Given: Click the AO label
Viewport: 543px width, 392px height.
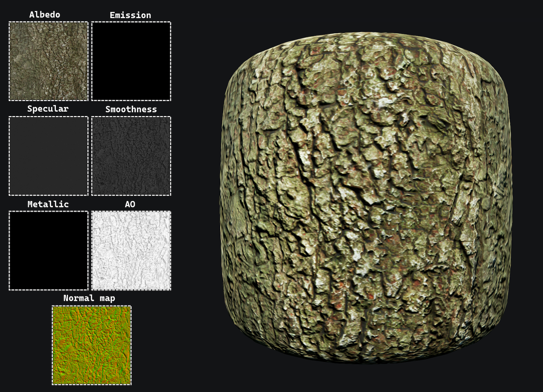Looking at the screenshot, I should [x=130, y=204].
